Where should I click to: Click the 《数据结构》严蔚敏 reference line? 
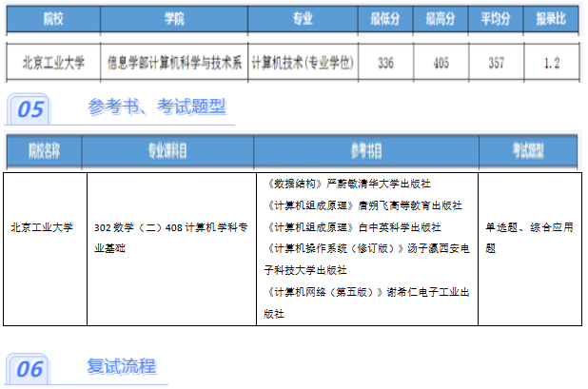[x=349, y=184]
